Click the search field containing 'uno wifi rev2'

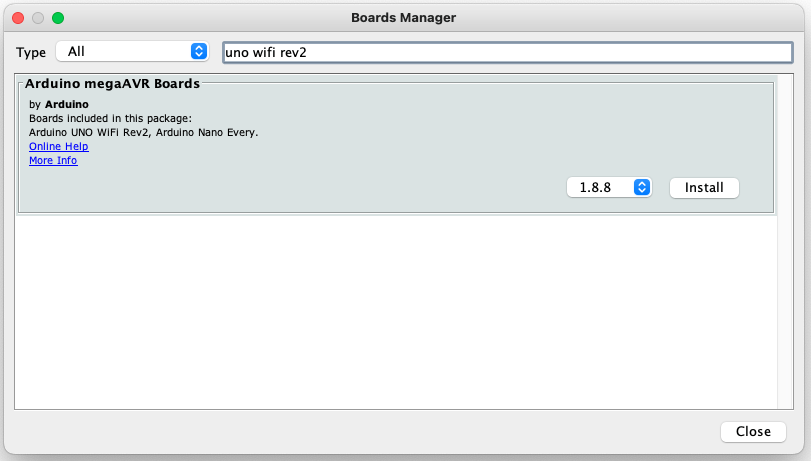coord(507,52)
